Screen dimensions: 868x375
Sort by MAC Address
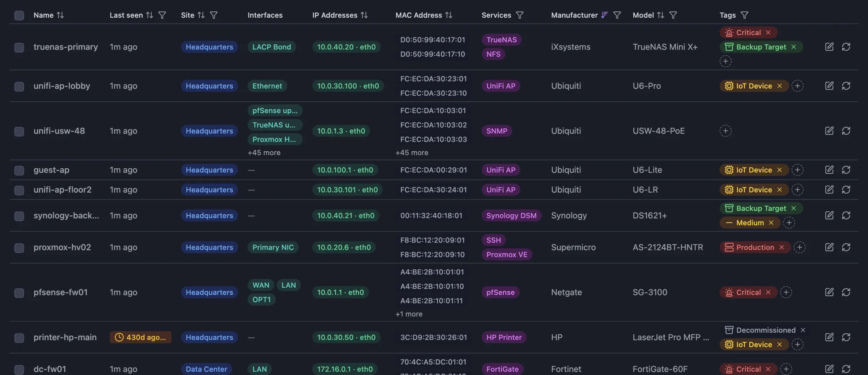449,15
